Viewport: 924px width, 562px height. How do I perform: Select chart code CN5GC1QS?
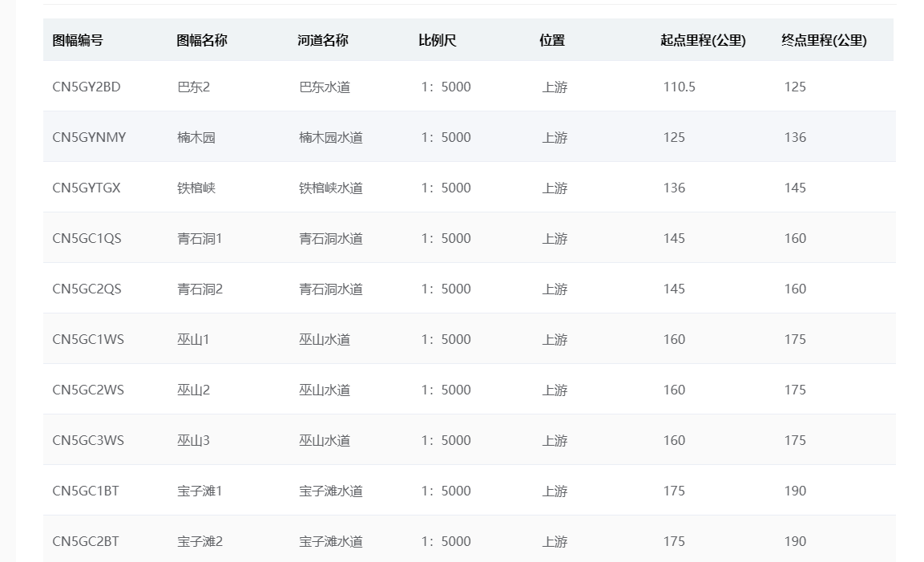tap(87, 238)
